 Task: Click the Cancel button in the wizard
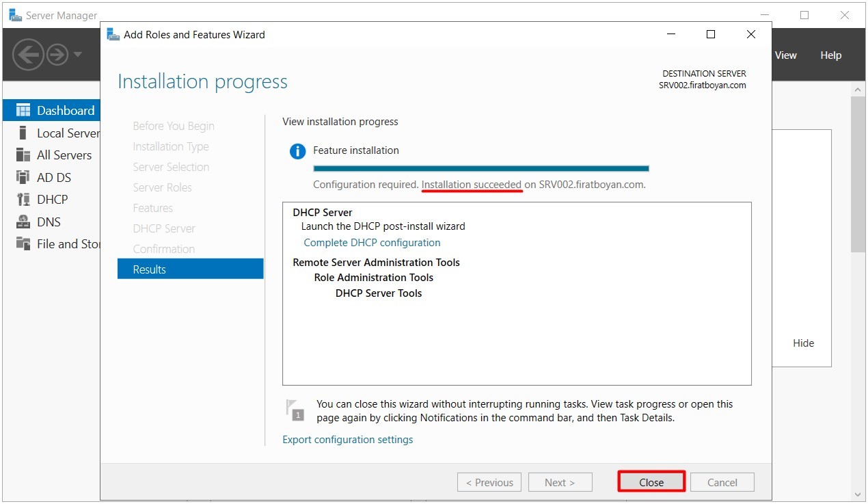pos(722,482)
